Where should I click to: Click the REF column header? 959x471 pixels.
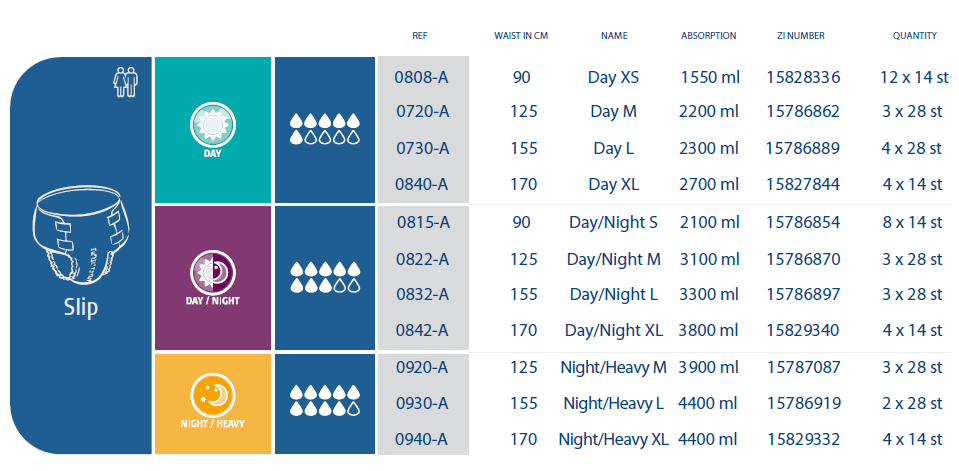pyautogui.click(x=420, y=35)
